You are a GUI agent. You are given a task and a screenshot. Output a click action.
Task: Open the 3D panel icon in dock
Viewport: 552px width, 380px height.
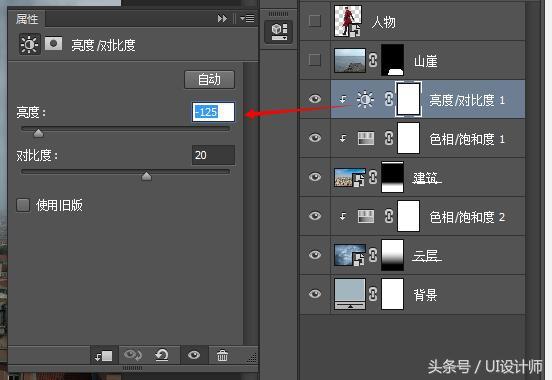(x=278, y=32)
